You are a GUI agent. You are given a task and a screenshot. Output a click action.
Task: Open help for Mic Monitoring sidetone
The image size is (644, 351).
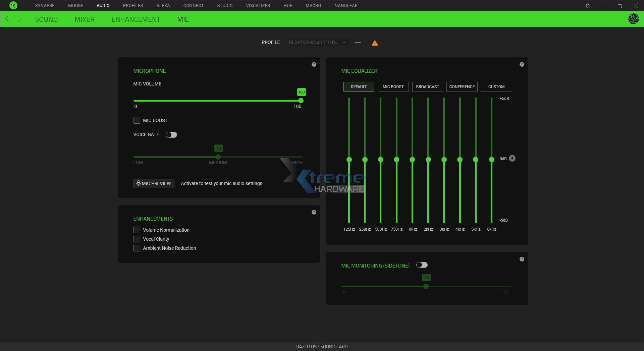pyautogui.click(x=522, y=259)
